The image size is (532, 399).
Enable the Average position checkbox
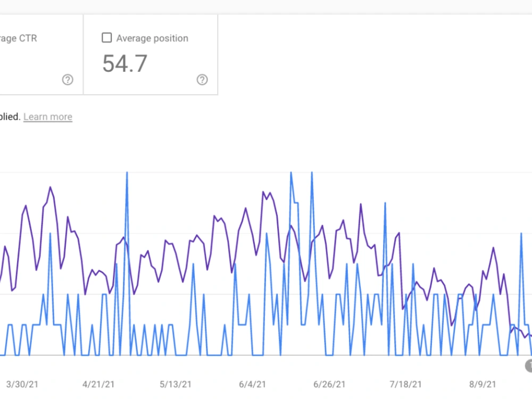[106, 38]
